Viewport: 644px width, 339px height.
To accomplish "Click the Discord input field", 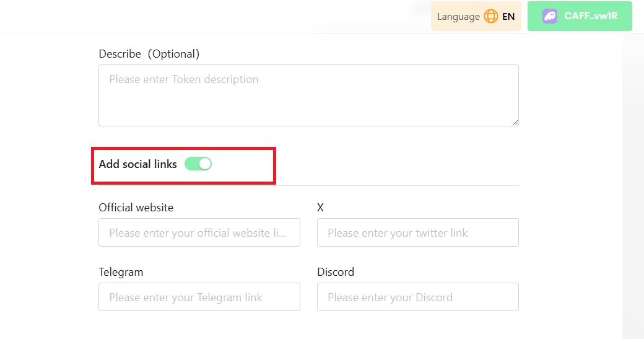I will 418,297.
